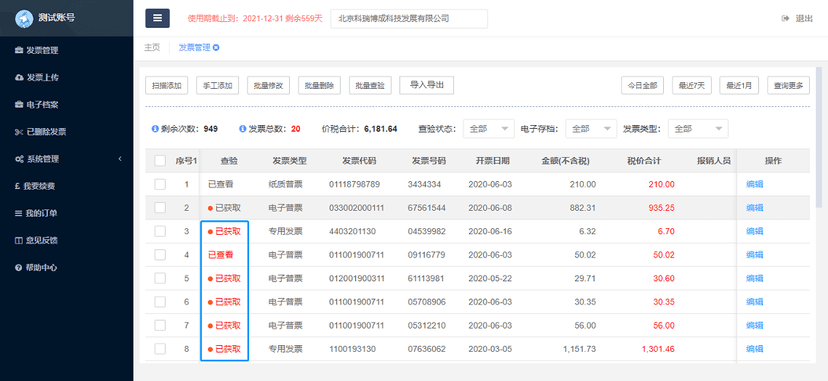Image resolution: width=828 pixels, height=381 pixels.
Task: Click the 已删除发票 scissors icon
Action: point(18,132)
